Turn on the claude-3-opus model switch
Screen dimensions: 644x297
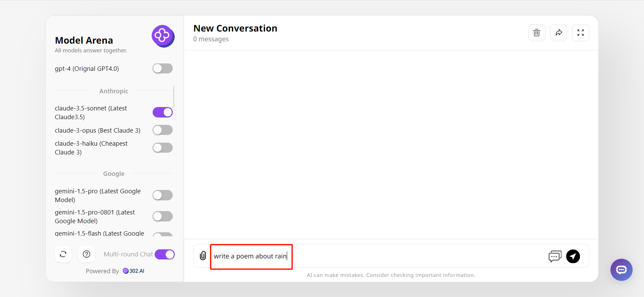[163, 130]
